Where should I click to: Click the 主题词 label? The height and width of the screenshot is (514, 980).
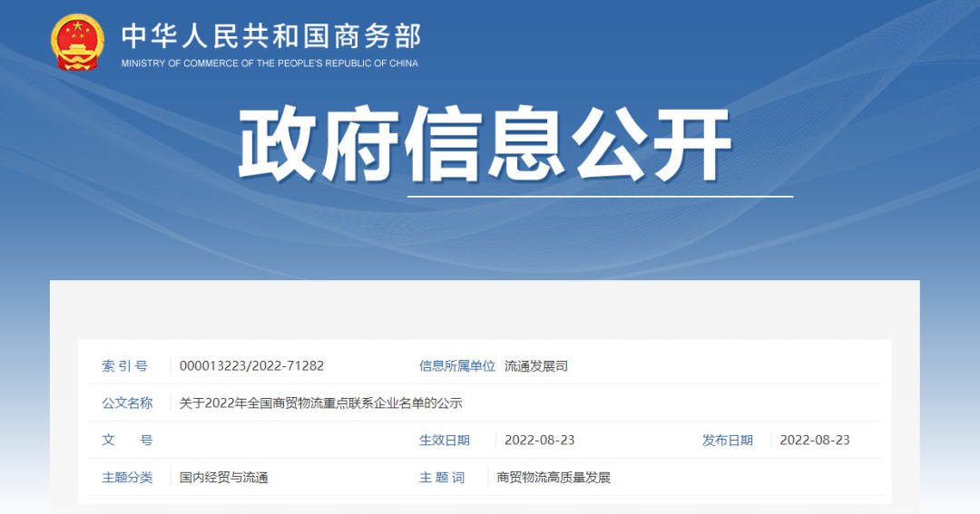[442, 477]
